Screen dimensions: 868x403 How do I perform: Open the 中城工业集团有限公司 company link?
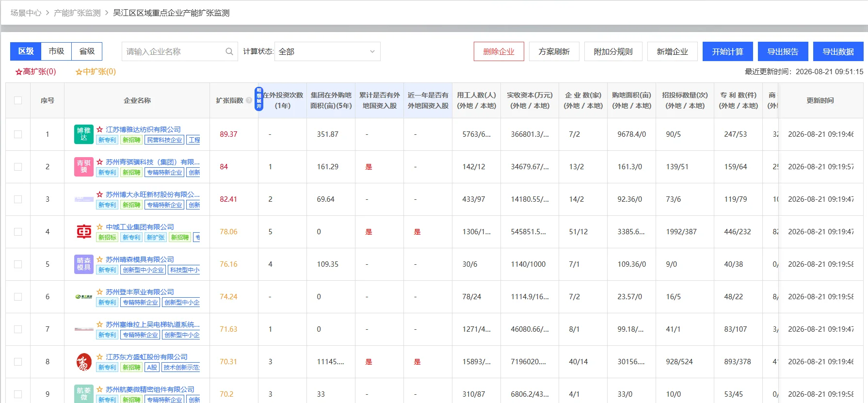140,227
